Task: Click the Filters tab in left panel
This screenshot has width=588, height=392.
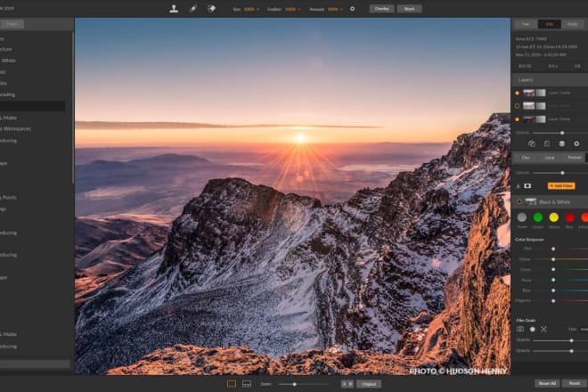Action: [12, 24]
